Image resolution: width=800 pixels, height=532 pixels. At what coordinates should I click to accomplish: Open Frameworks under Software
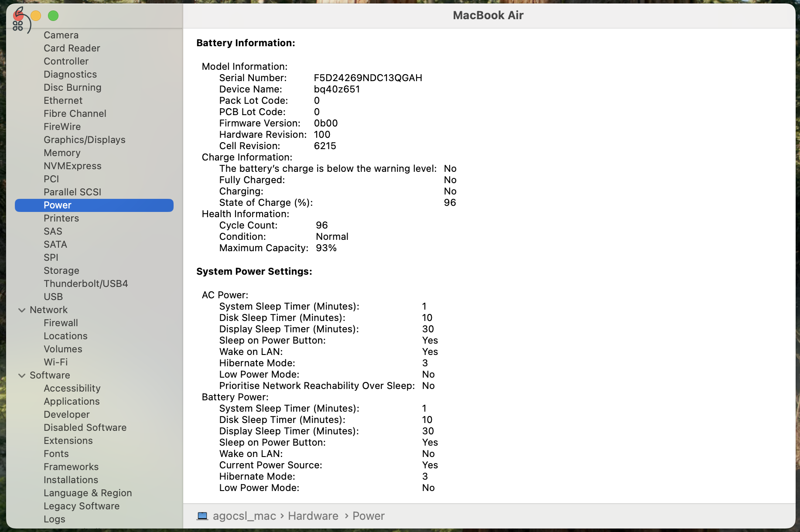(71, 467)
